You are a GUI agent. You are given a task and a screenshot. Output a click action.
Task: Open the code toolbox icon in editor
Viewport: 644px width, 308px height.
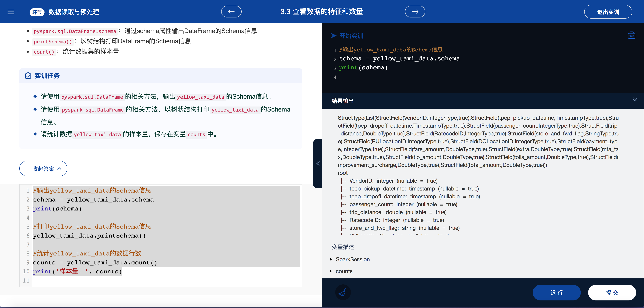pyautogui.click(x=631, y=35)
